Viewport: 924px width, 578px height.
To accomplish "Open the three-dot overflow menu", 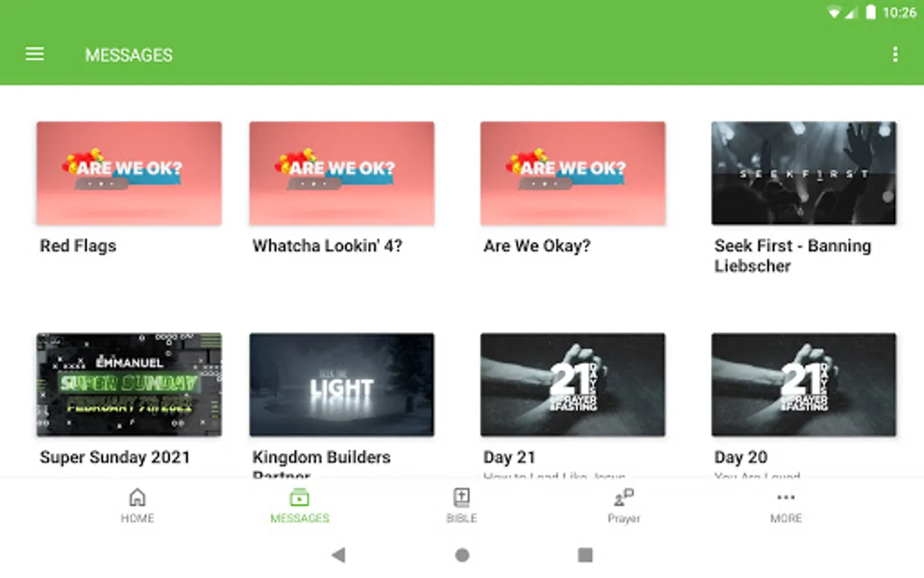I will coord(895,55).
